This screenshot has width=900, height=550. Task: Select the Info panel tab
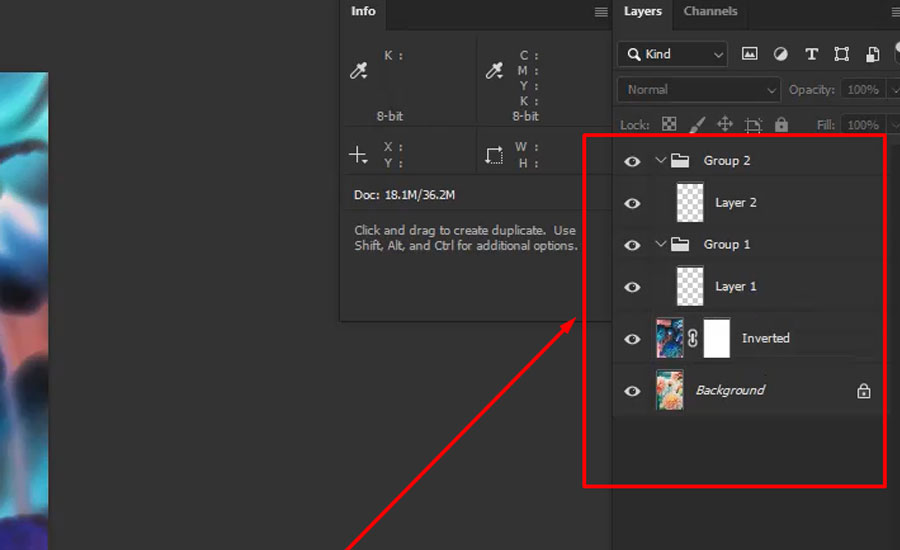[363, 11]
